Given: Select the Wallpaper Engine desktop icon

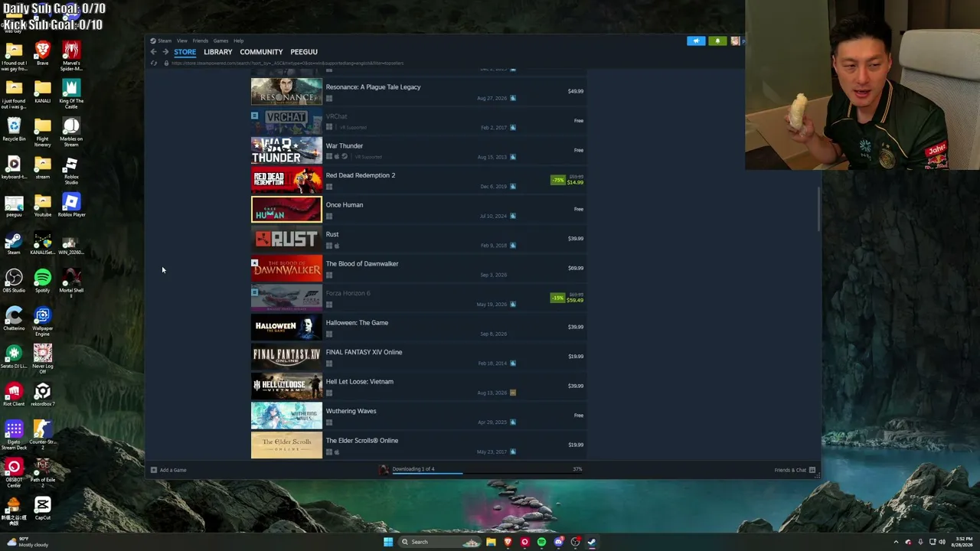Looking at the screenshot, I should click(x=42, y=321).
